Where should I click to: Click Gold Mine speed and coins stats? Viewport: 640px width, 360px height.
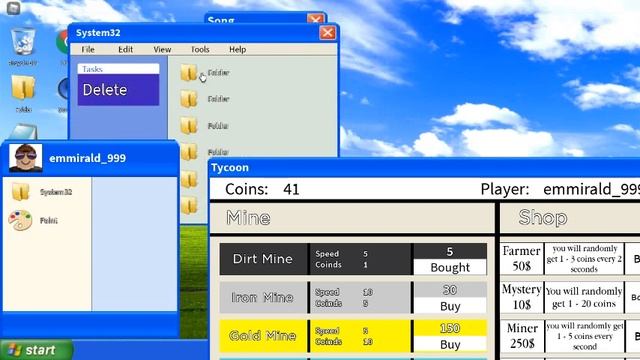[360, 336]
